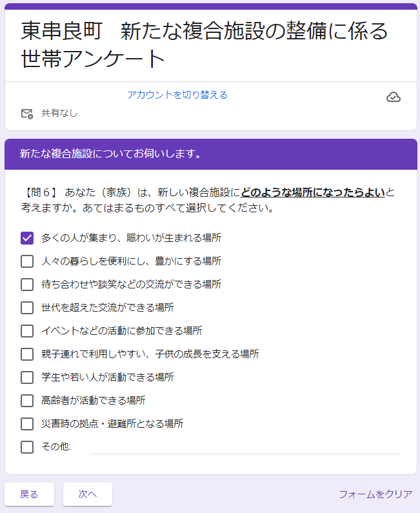Click the 共有なし label
The height and width of the screenshot is (513, 420).
tap(59, 113)
